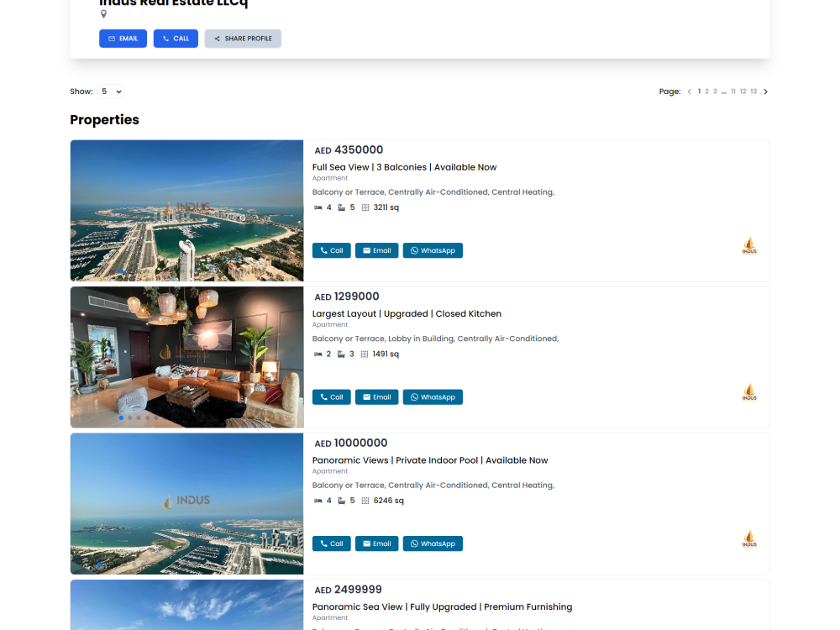Click the SHARE PROFILE button
This screenshot has width=840, height=630.
pos(243,38)
